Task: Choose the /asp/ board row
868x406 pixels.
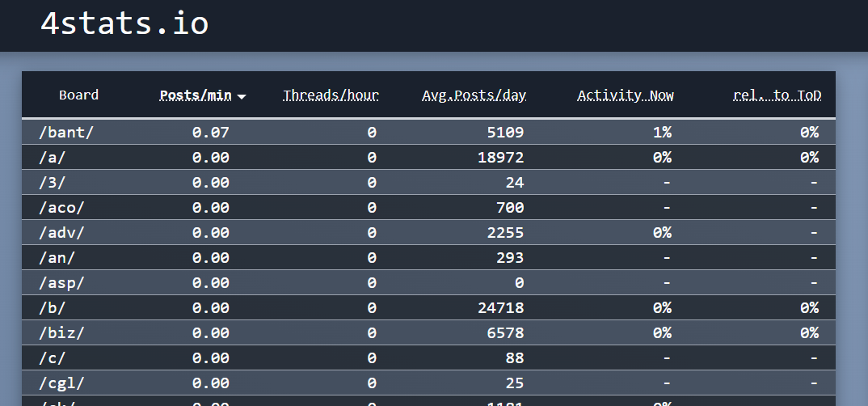Action: (61, 282)
